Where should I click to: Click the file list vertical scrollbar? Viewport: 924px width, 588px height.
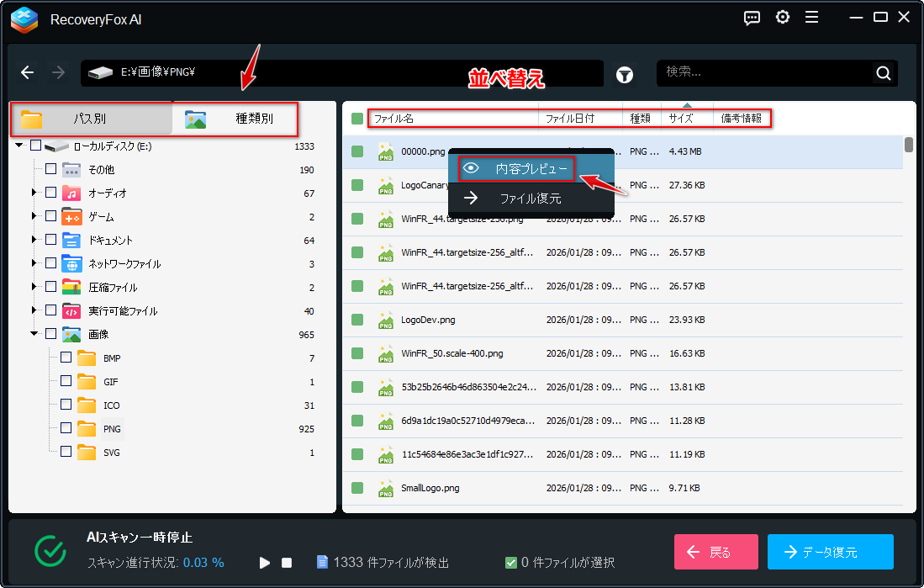click(909, 144)
